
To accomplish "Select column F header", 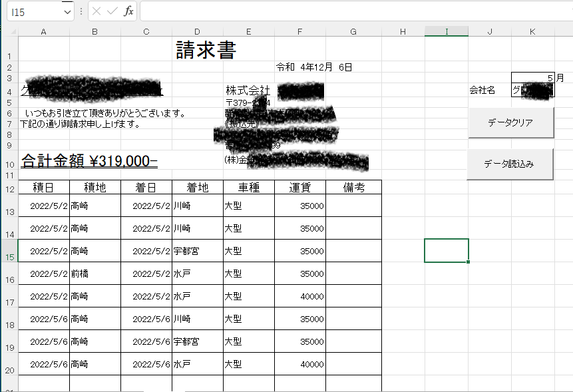I will (299, 32).
